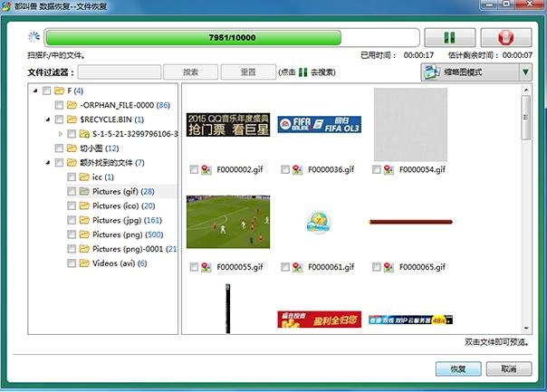Click the thumbnail pane scroll-up arrow
This screenshot has height=392, width=547.
tap(526, 91)
